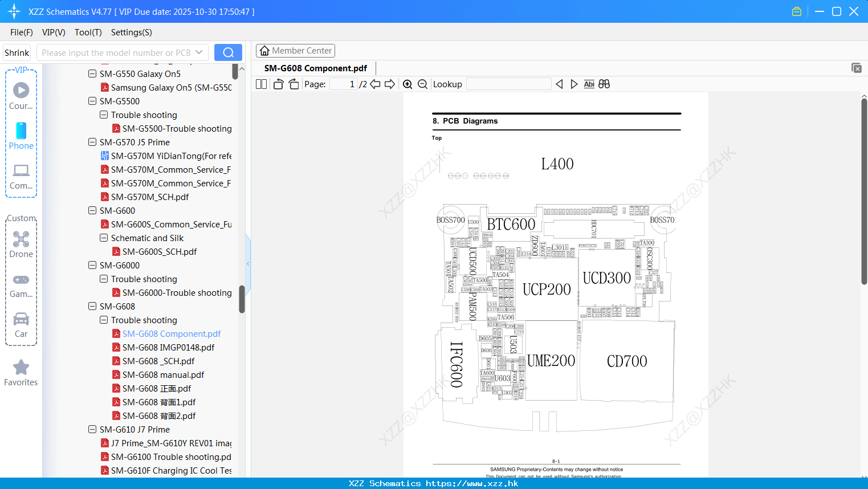The image size is (868, 489).
Task: Find next lookup match triangle
Action: [574, 84]
